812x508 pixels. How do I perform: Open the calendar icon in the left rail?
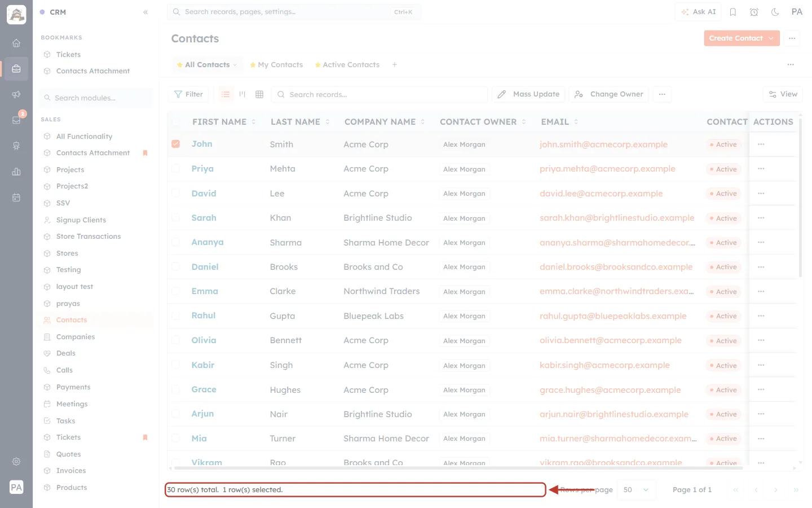click(16, 198)
